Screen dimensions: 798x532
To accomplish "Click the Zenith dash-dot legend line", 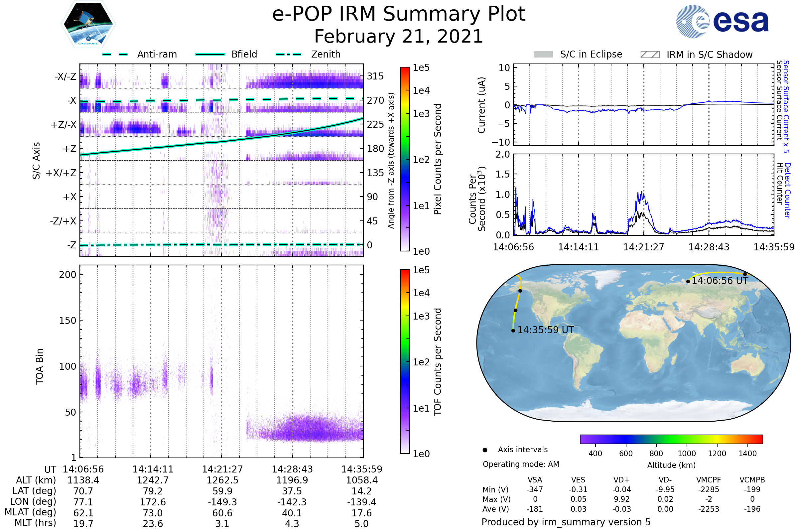I will 288,54.
